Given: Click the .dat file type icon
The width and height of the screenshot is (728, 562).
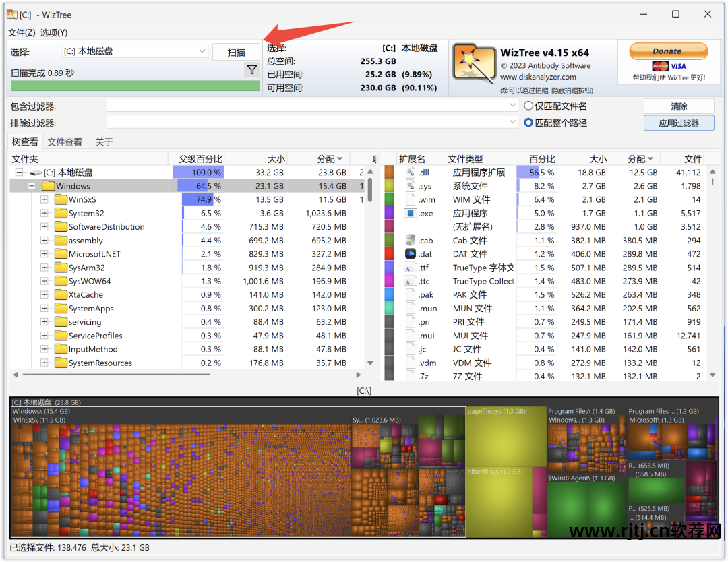Looking at the screenshot, I should [411, 254].
